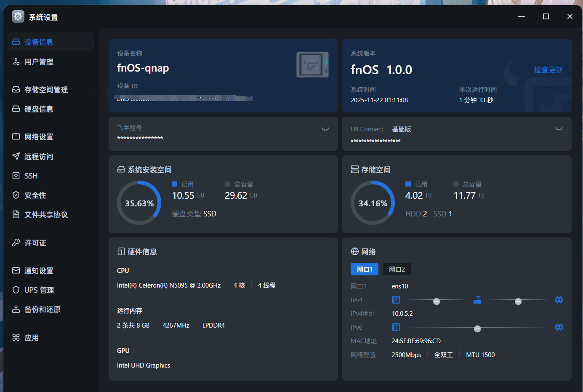Screen dimensions: 583x392
Task: Click the 网络设置 network settings icon
Action: point(16,137)
